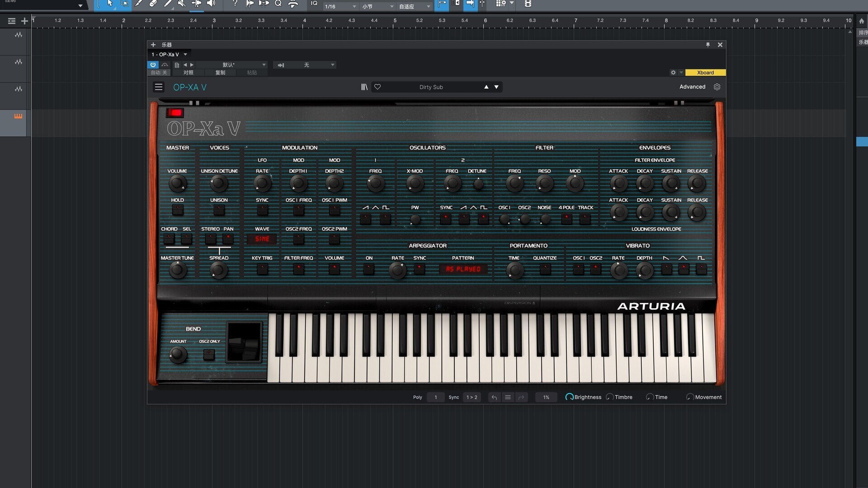
Task: Select the mute tool with crossed speaker
Action: 182,4
